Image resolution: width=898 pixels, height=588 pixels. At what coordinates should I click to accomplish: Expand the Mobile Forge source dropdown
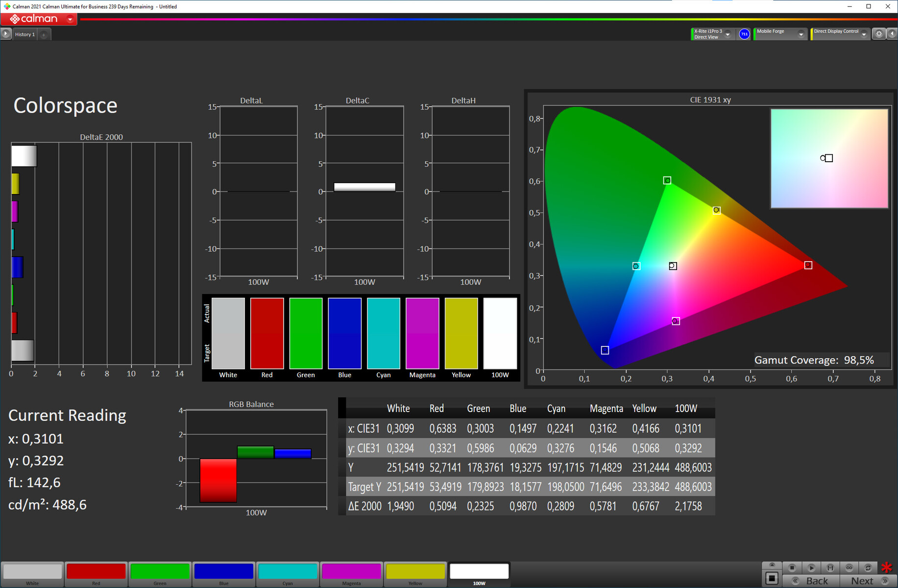coord(801,34)
